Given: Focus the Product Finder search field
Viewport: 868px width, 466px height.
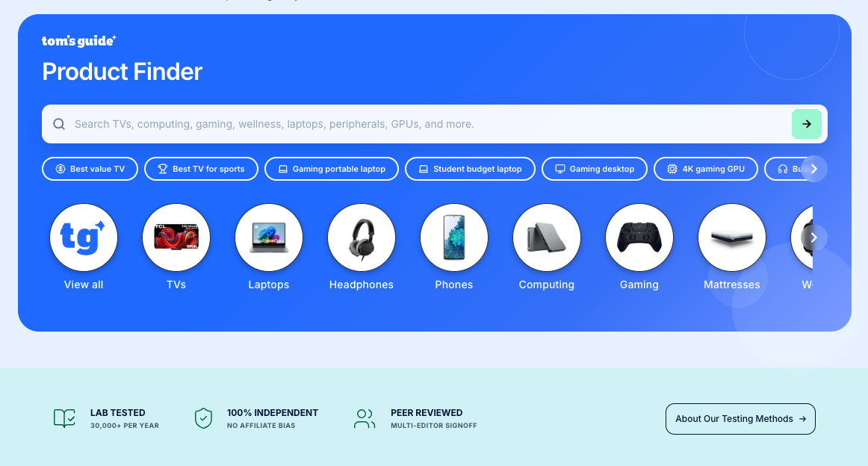Looking at the screenshot, I should pos(435,124).
